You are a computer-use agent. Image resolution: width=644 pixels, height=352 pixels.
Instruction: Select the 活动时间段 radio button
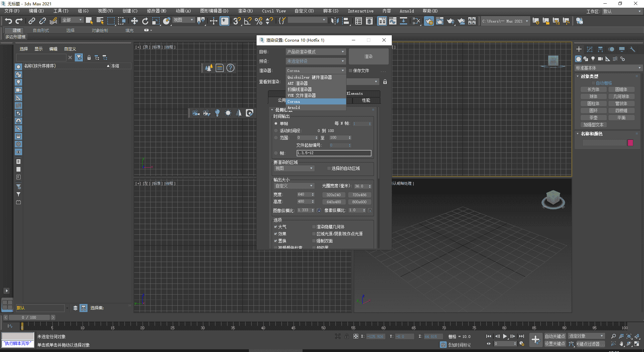[x=276, y=131]
